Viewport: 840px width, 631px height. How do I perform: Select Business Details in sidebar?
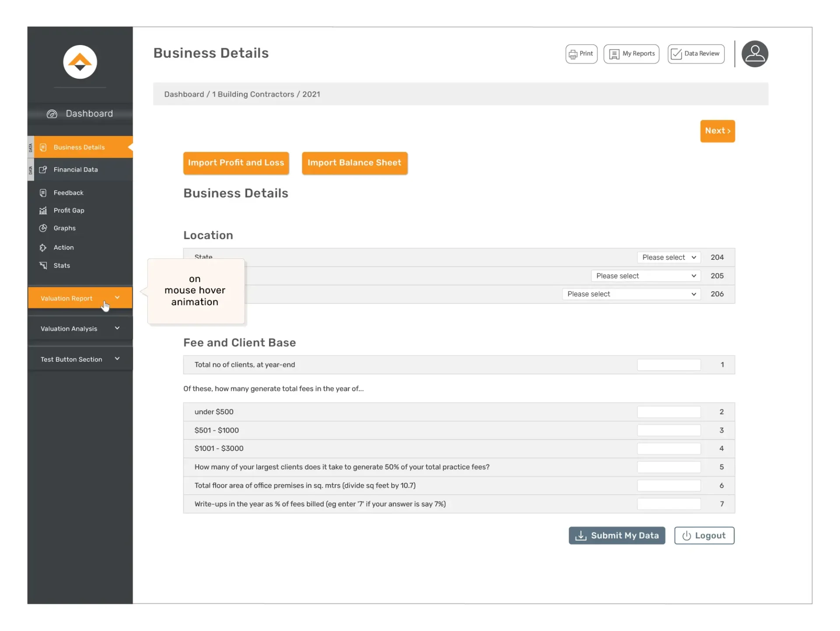[79, 147]
